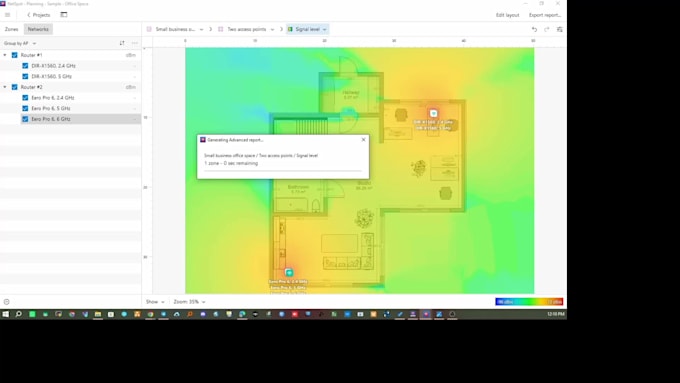Uncheck Eero Pro 6, 5 GHz network
The height and width of the screenshot is (383, 680).
click(25, 108)
